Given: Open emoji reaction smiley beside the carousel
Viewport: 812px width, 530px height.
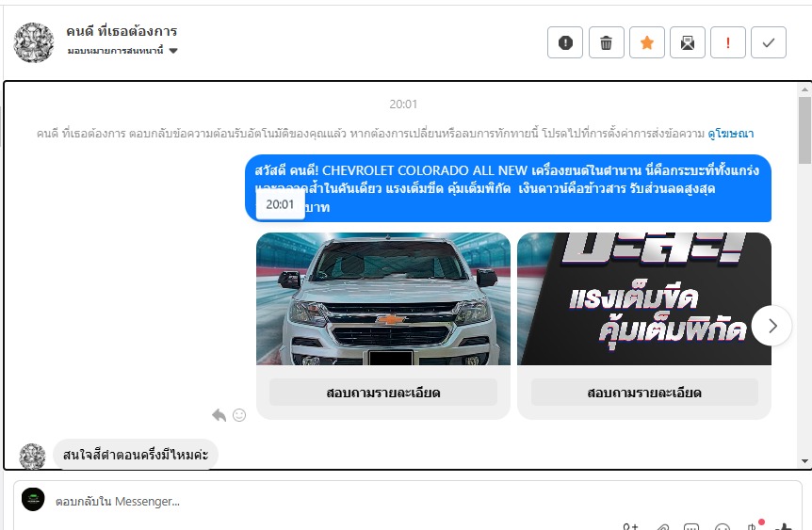Looking at the screenshot, I should click(x=239, y=415).
